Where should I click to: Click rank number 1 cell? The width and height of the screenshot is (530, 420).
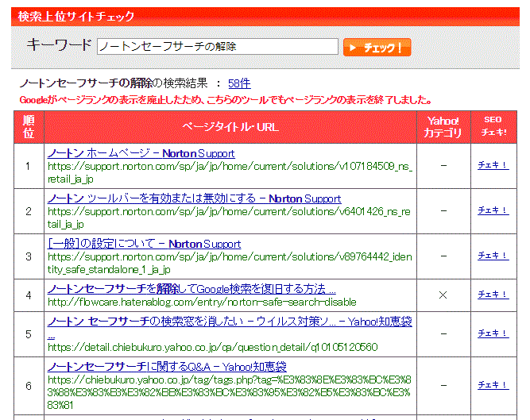click(29, 166)
